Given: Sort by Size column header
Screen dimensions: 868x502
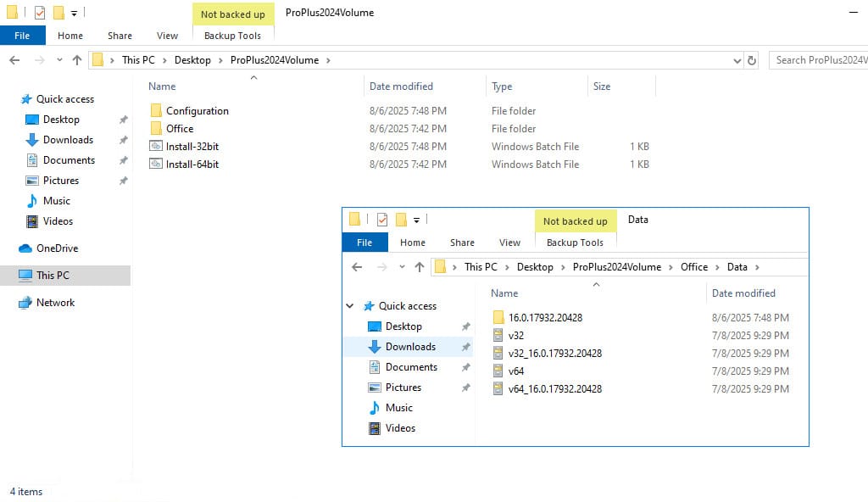Looking at the screenshot, I should [x=602, y=86].
